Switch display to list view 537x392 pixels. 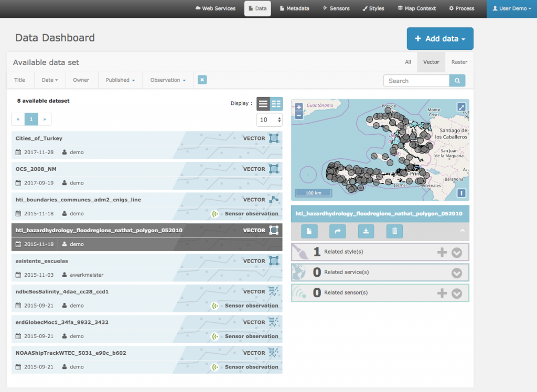[263, 104]
